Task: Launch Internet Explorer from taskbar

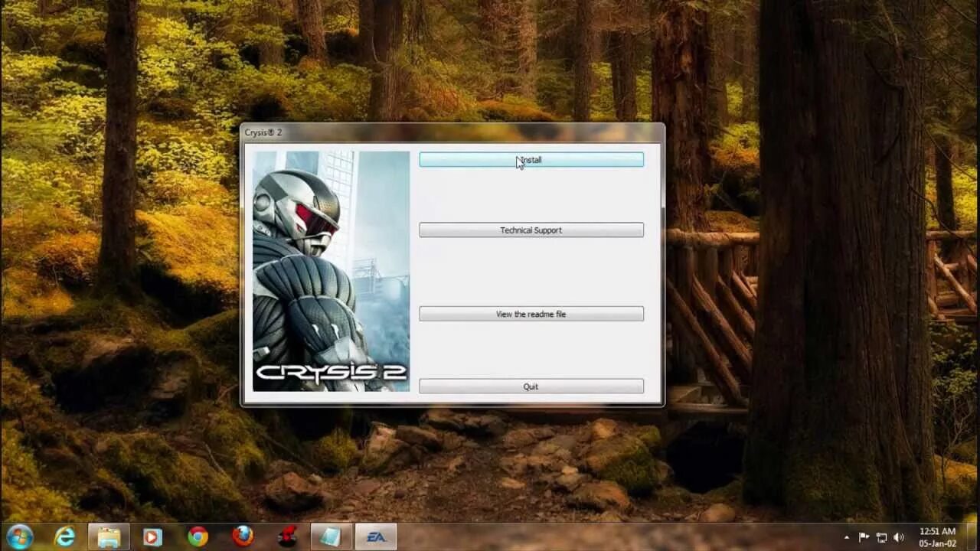Action: [x=65, y=537]
